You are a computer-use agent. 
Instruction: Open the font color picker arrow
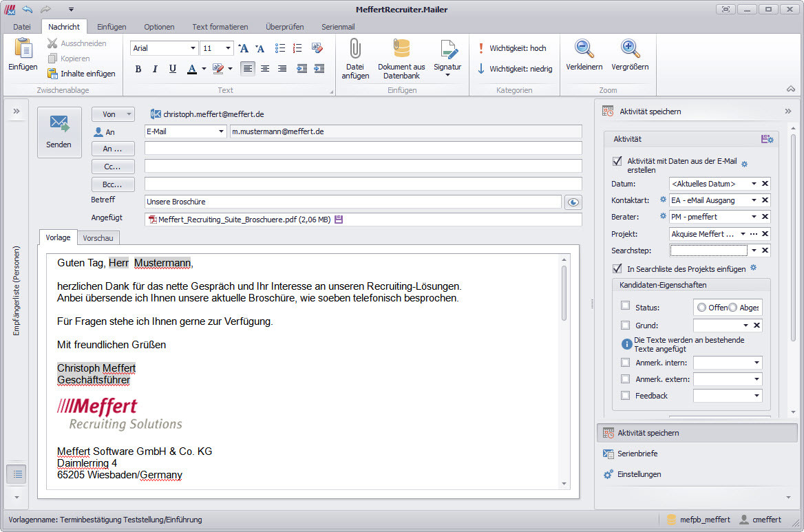(204, 69)
